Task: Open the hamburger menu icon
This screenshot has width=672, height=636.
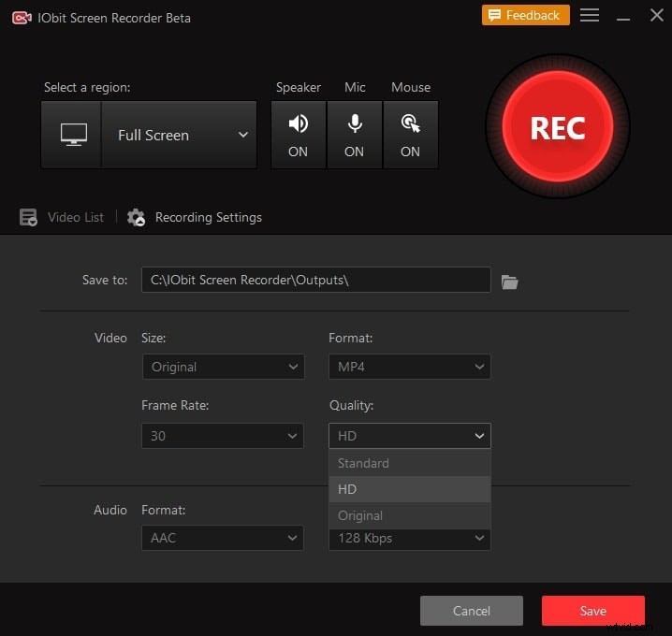Action: click(x=590, y=15)
